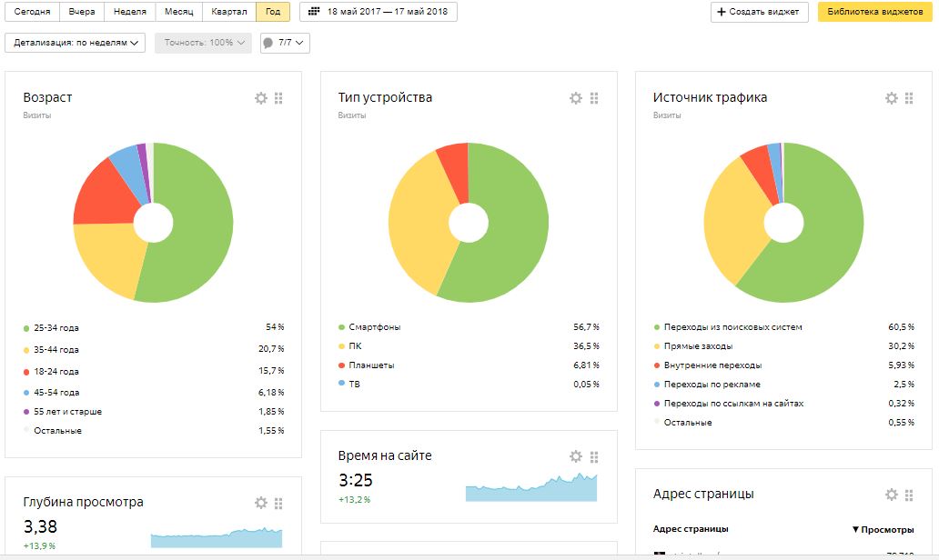Screen dimensions: 939x560
Task: Select the Год period tab
Action: [273, 12]
